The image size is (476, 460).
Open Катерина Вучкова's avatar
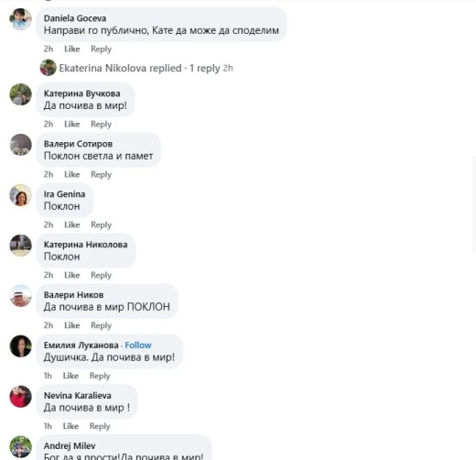(21, 94)
